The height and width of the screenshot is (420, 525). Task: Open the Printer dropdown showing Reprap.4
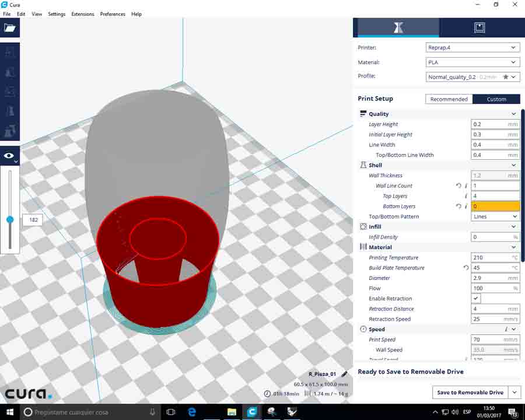pos(473,48)
